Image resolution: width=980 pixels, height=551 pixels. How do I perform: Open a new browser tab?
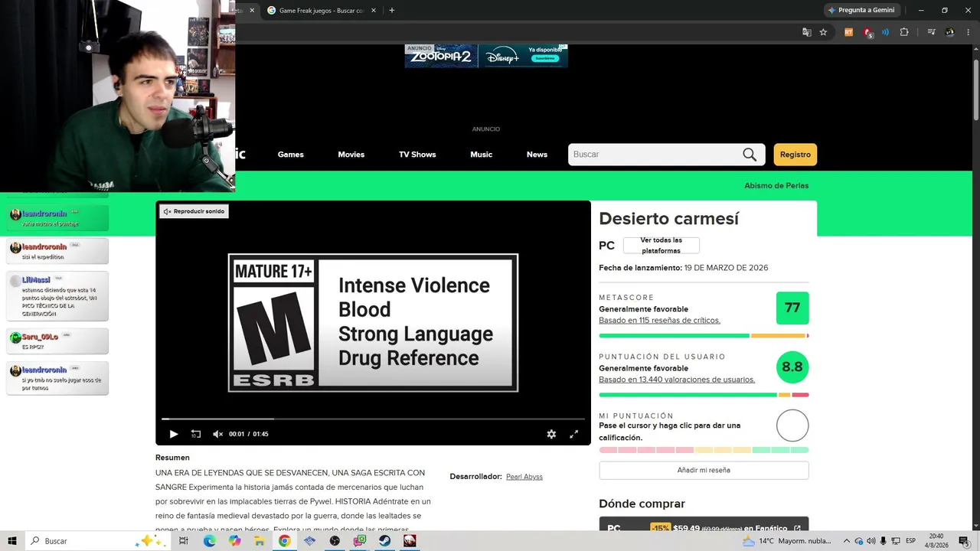(392, 11)
